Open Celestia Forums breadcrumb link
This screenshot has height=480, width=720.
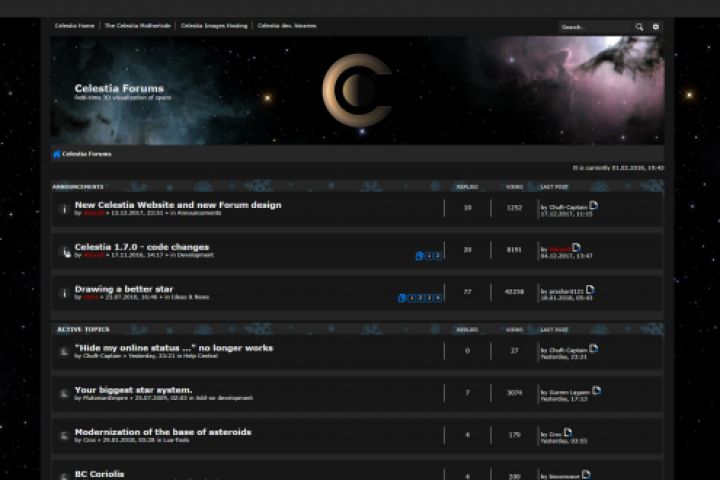click(x=86, y=154)
